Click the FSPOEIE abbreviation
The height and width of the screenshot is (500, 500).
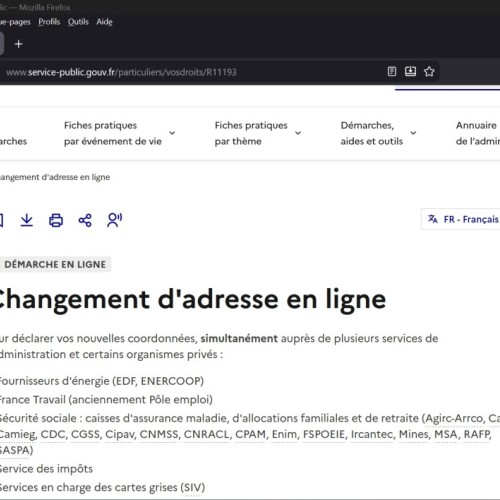coord(324,434)
